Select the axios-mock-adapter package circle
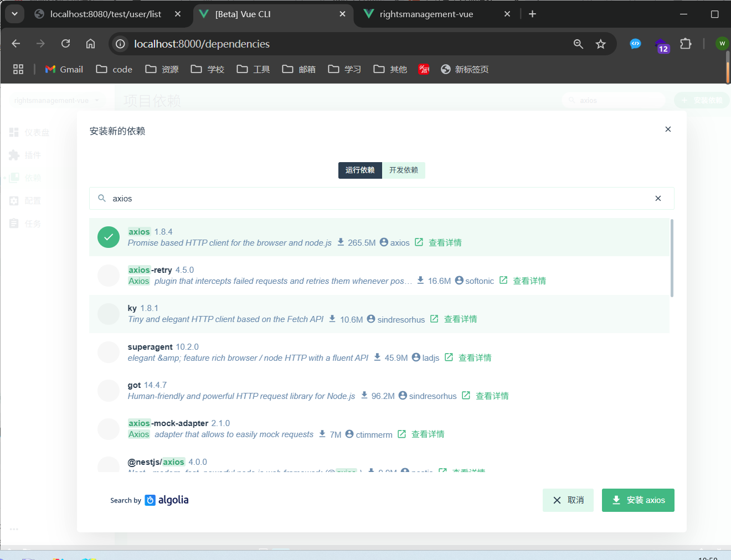The width and height of the screenshot is (731, 560). [109, 429]
